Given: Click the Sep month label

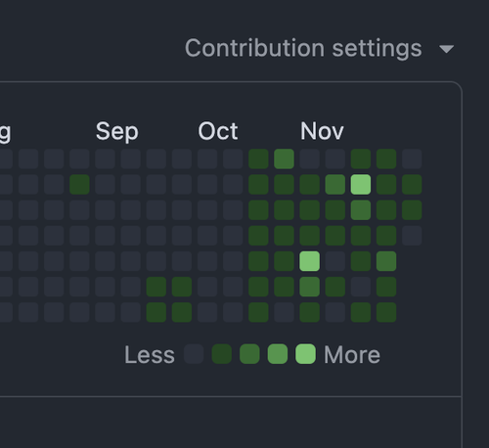Looking at the screenshot, I should [117, 132].
